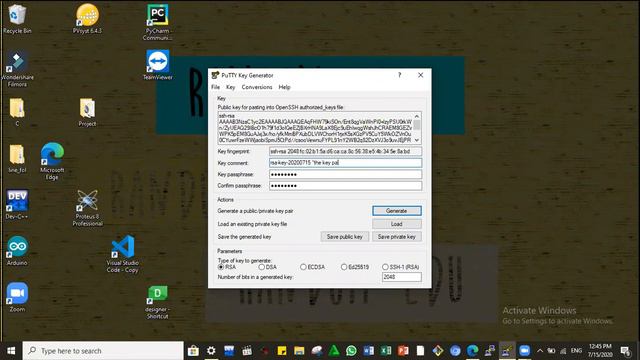Screen dimensions: 640x360
Task: Open the Visual Studio Code - Copy shortcut
Action: coord(122,253)
